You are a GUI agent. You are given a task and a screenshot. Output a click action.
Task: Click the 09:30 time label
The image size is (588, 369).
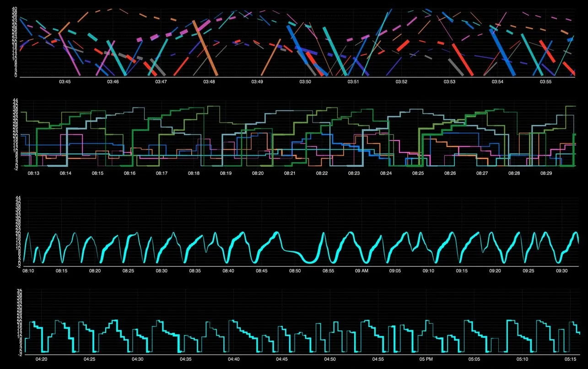[x=562, y=271]
